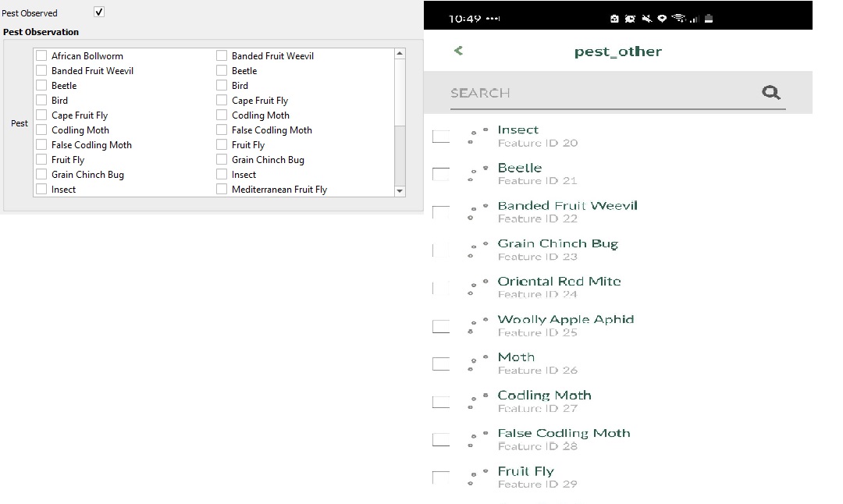Tap the feature icon beside Feature ID 21

click(x=477, y=175)
